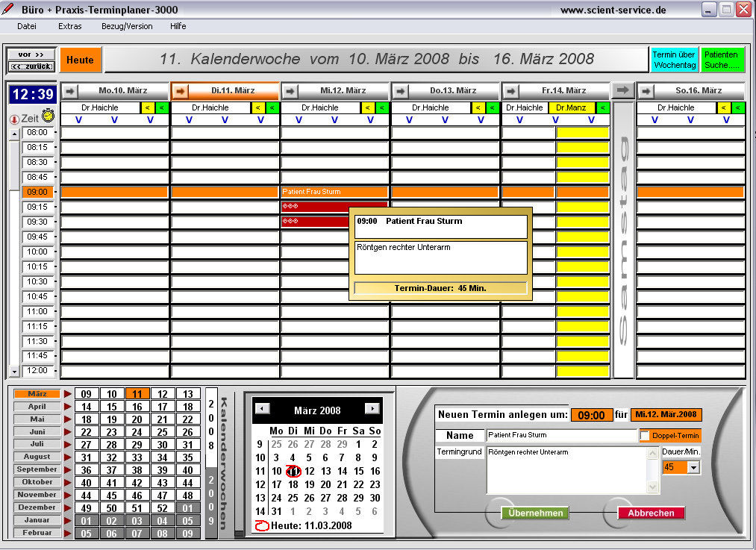Screen dimensions: 756x550
Task: Click the green arrow button in Monday's Dr.Haichle header
Action: pyautogui.click(x=161, y=107)
